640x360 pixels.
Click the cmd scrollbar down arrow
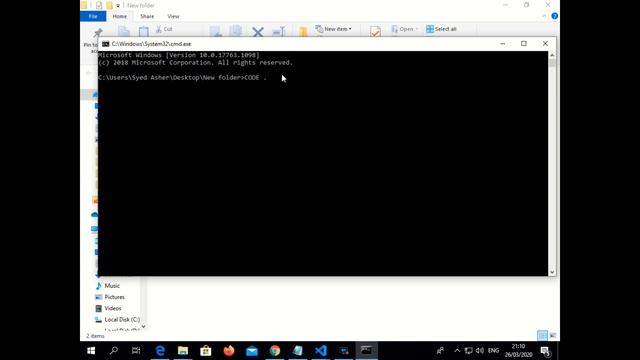[552, 272]
